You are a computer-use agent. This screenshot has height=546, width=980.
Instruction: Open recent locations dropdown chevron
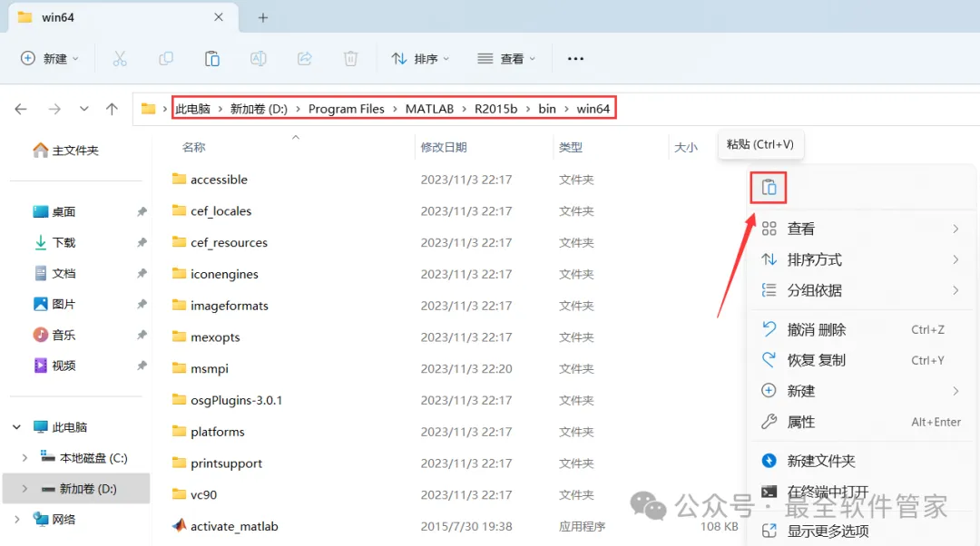pyautogui.click(x=83, y=109)
